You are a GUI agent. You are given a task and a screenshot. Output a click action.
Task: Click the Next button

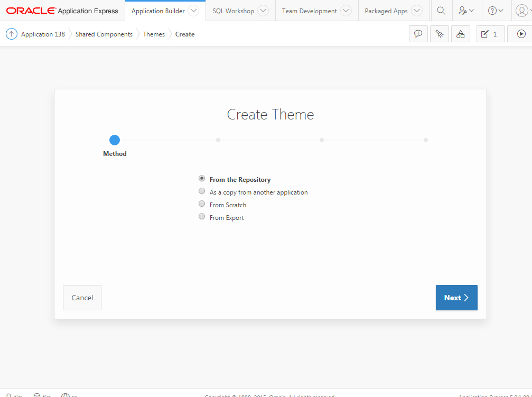(456, 298)
